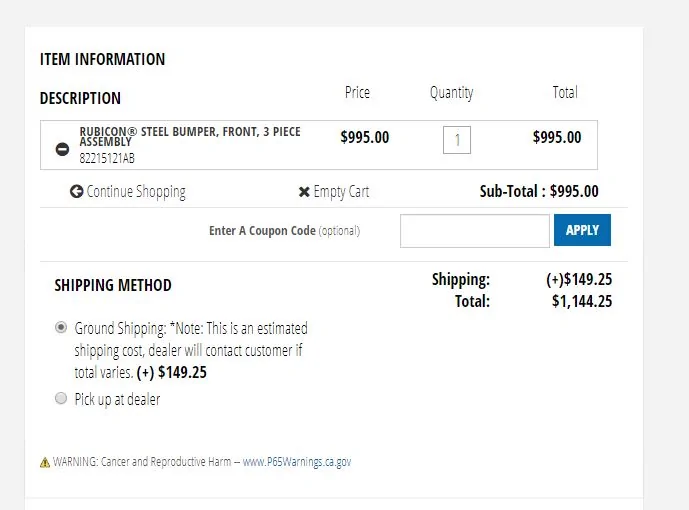
Task: Click the Shipping Method heading
Action: coord(113,286)
